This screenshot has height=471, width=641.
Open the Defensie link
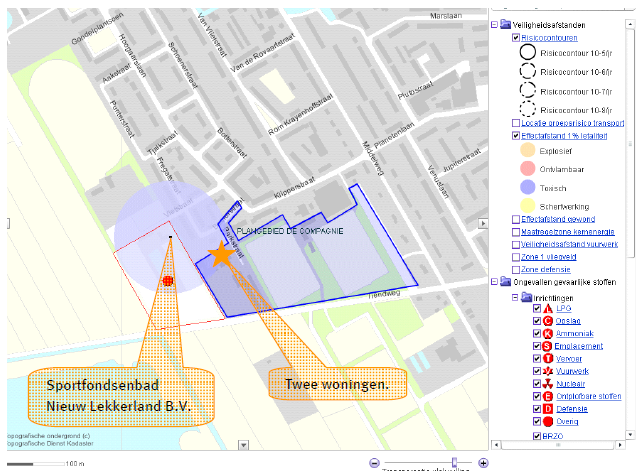[x=572, y=409]
